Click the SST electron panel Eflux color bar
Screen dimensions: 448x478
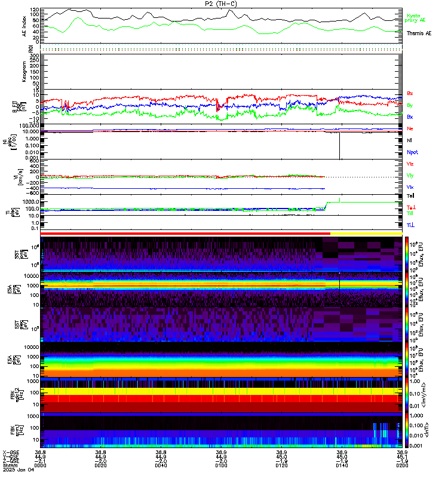pyautogui.click(x=407, y=324)
